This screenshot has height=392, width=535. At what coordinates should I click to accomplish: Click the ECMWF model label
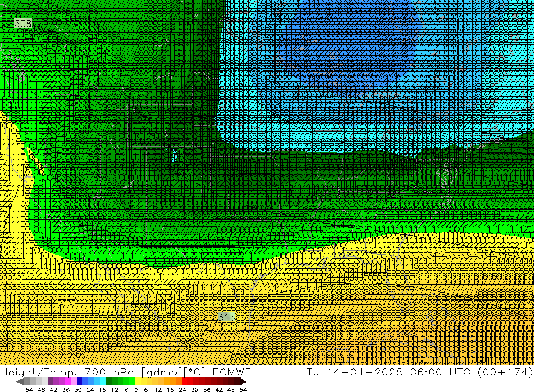click(x=231, y=372)
